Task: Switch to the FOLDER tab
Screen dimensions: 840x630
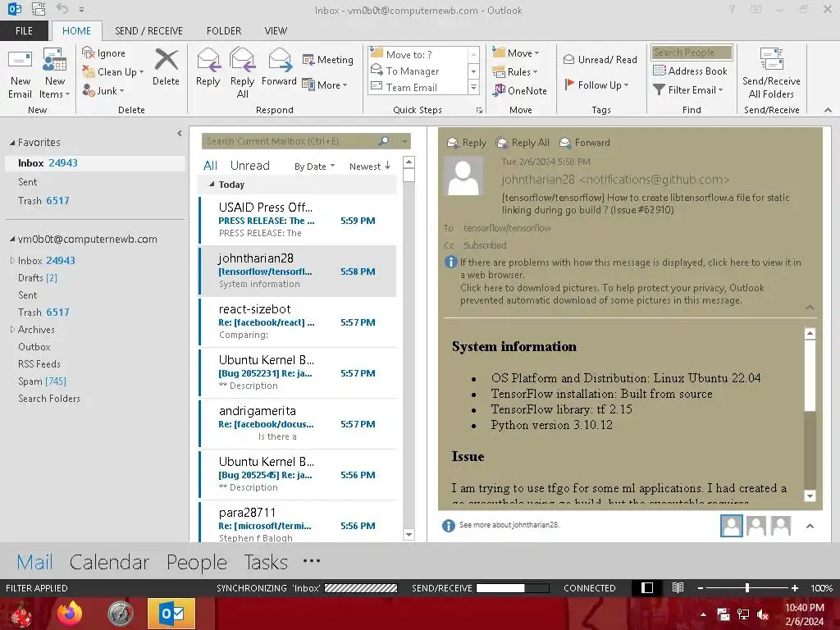Action: (224, 31)
